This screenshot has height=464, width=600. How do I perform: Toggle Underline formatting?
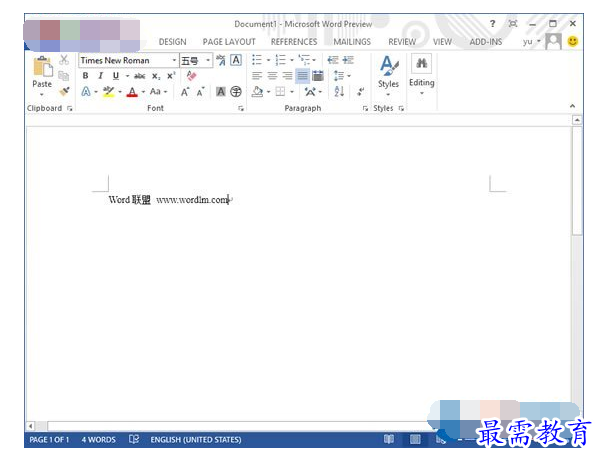point(116,76)
